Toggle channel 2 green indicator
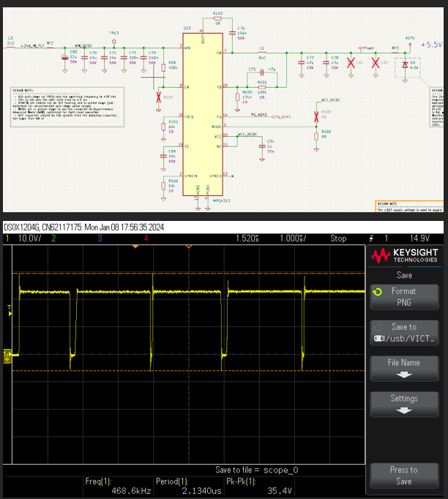This screenshot has height=499, width=448. point(53,239)
